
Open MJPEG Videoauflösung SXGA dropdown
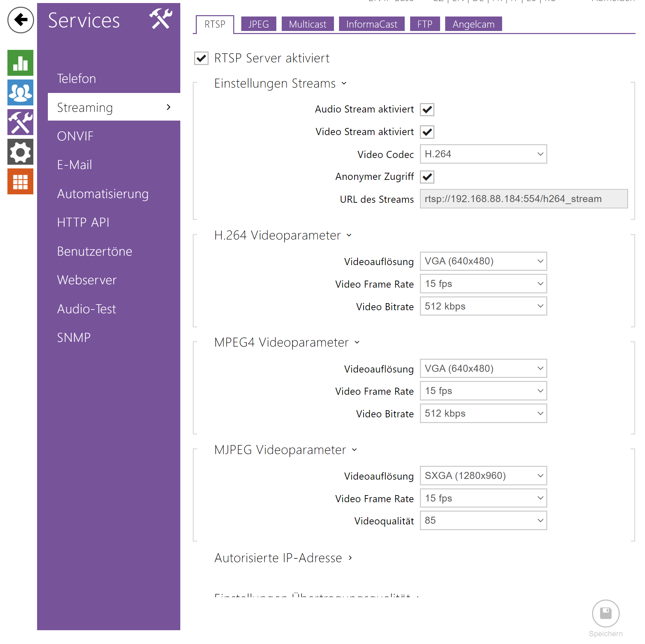(x=483, y=476)
